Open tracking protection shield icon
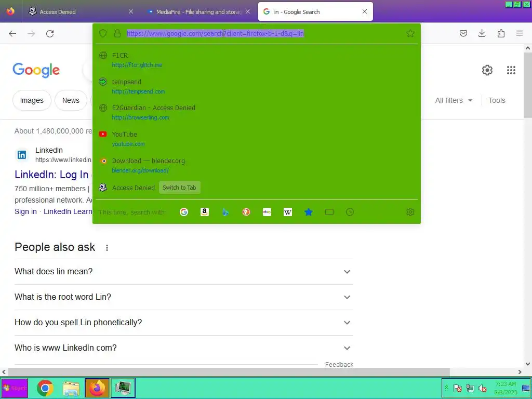 [x=103, y=33]
